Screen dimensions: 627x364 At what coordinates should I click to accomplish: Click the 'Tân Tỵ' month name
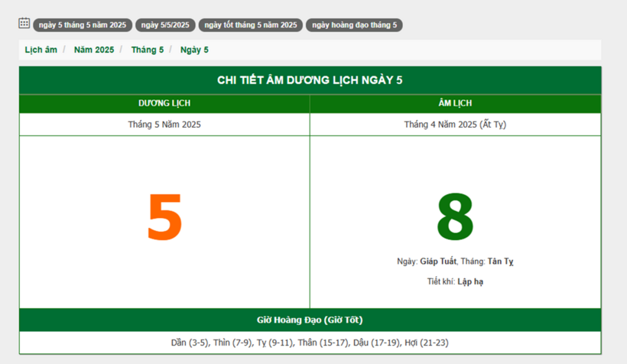coord(501,262)
